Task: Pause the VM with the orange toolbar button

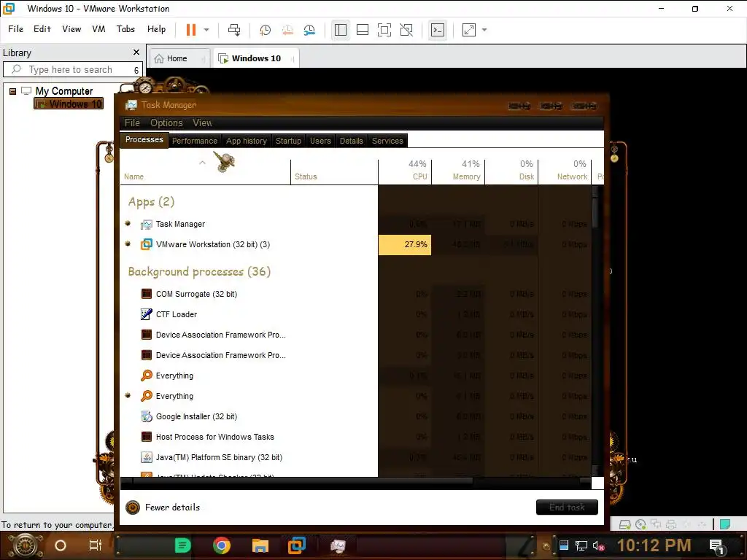Action: tap(191, 29)
